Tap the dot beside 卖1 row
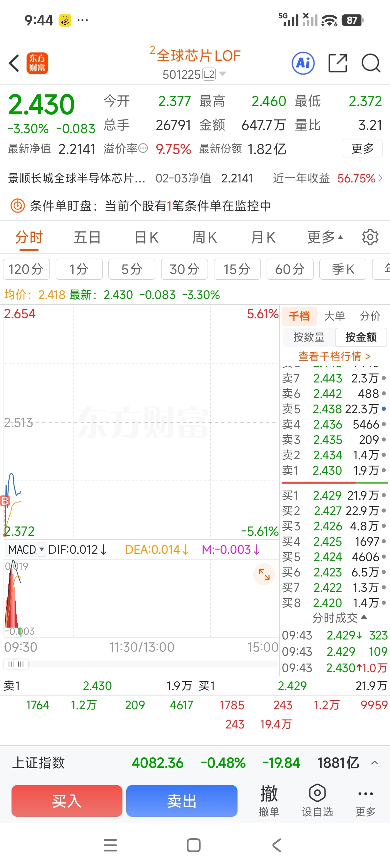This screenshot has width=390, height=868. pyautogui.click(x=384, y=470)
